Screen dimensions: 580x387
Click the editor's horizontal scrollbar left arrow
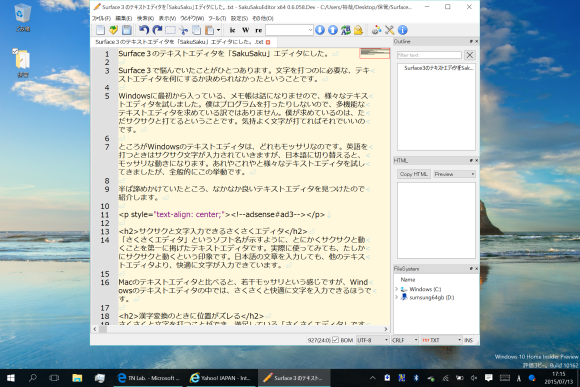tap(95, 329)
